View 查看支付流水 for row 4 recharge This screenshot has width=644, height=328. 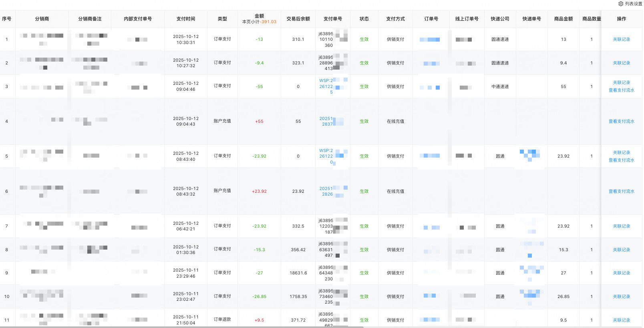(621, 121)
